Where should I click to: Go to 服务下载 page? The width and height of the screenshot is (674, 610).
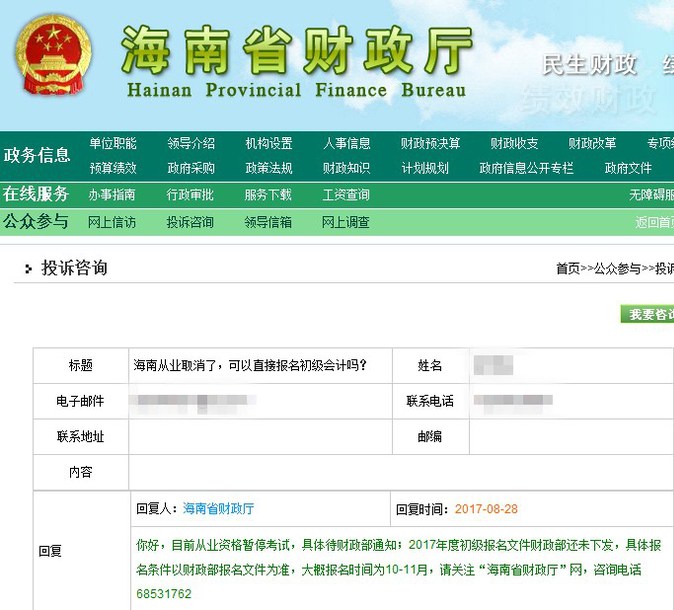coord(268,195)
